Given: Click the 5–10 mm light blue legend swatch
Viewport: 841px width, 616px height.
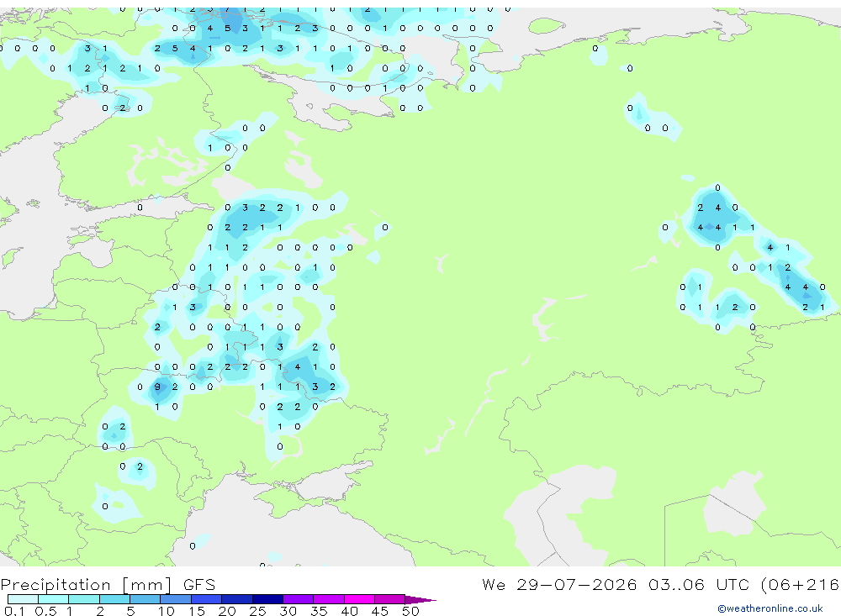Looking at the screenshot, I should click(x=145, y=599).
